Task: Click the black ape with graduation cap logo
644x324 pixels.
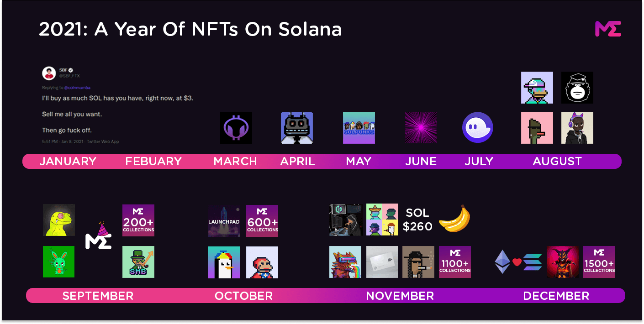Action: click(577, 88)
